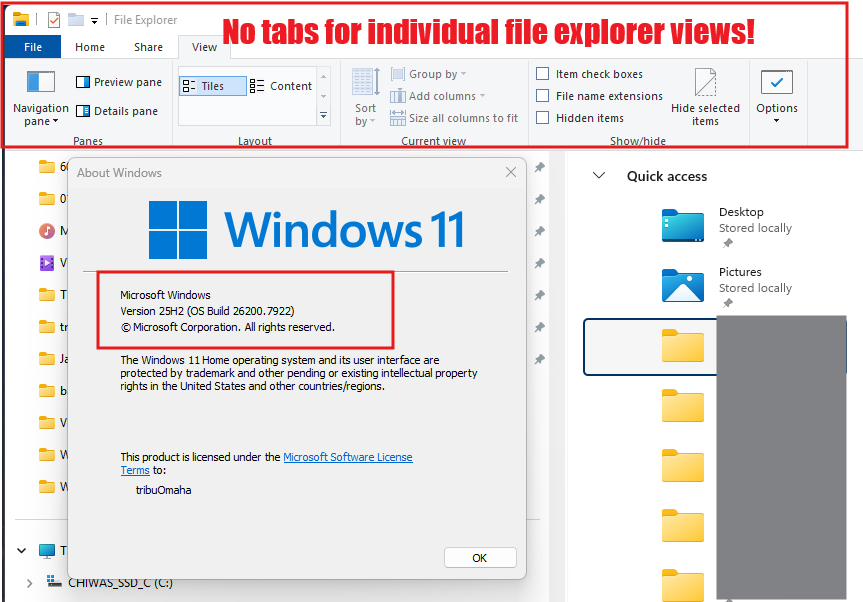Viewport: 863px width, 602px height.
Task: Close the About Windows dialog
Action: (x=511, y=172)
